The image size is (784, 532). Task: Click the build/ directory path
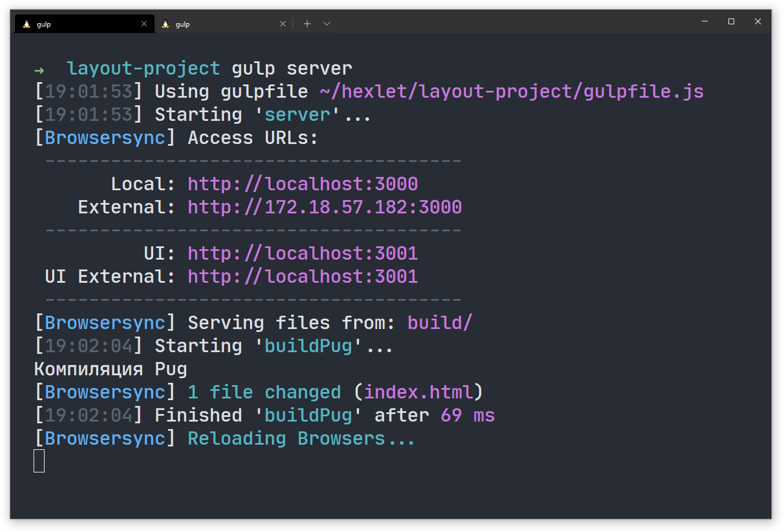click(x=440, y=323)
